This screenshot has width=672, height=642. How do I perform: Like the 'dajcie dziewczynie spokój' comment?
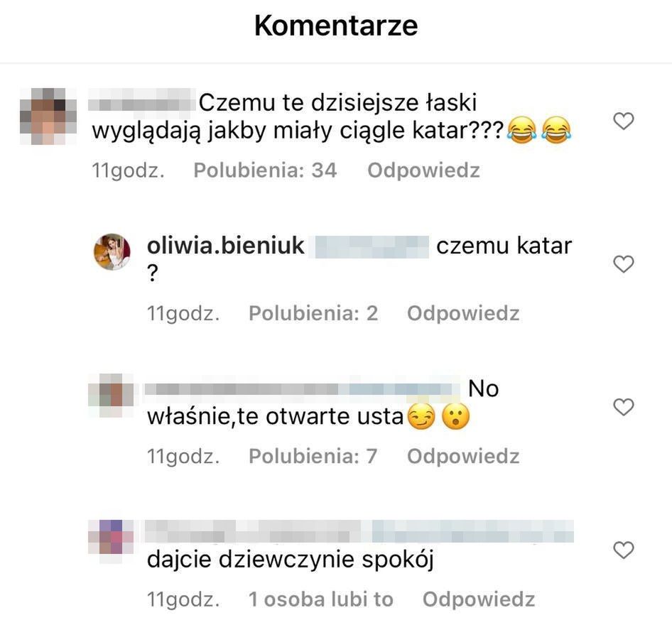(624, 550)
